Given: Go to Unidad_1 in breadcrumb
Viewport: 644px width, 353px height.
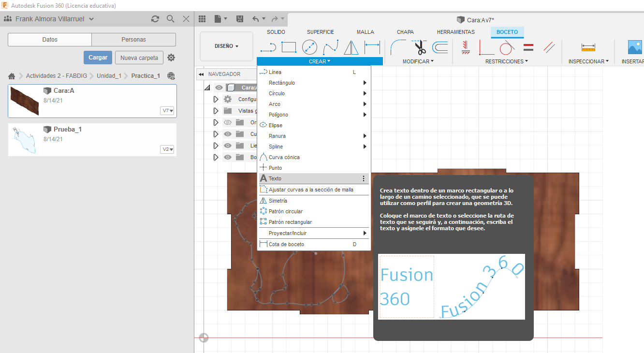Looking at the screenshot, I should click(109, 76).
